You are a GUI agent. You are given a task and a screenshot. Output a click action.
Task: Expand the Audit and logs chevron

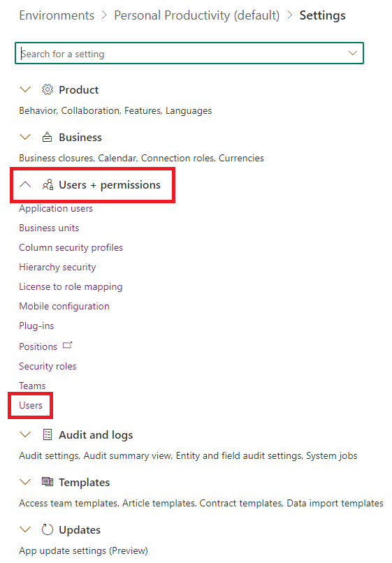click(25, 434)
